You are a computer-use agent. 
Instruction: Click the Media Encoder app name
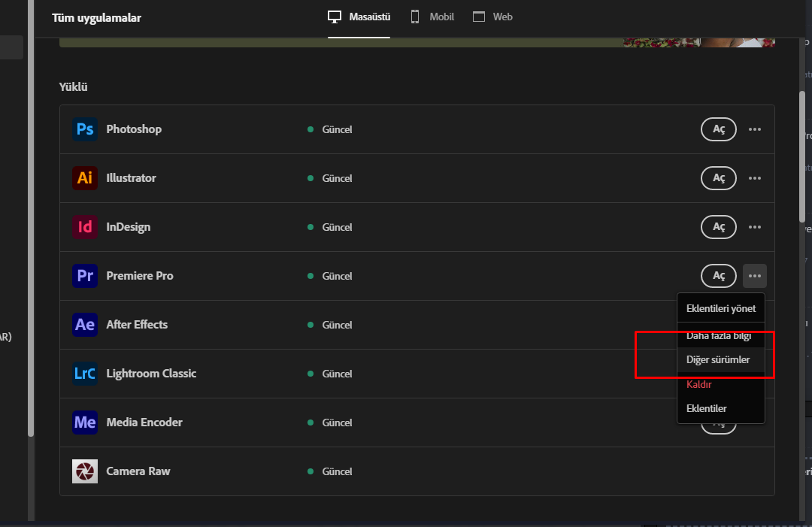(x=144, y=423)
